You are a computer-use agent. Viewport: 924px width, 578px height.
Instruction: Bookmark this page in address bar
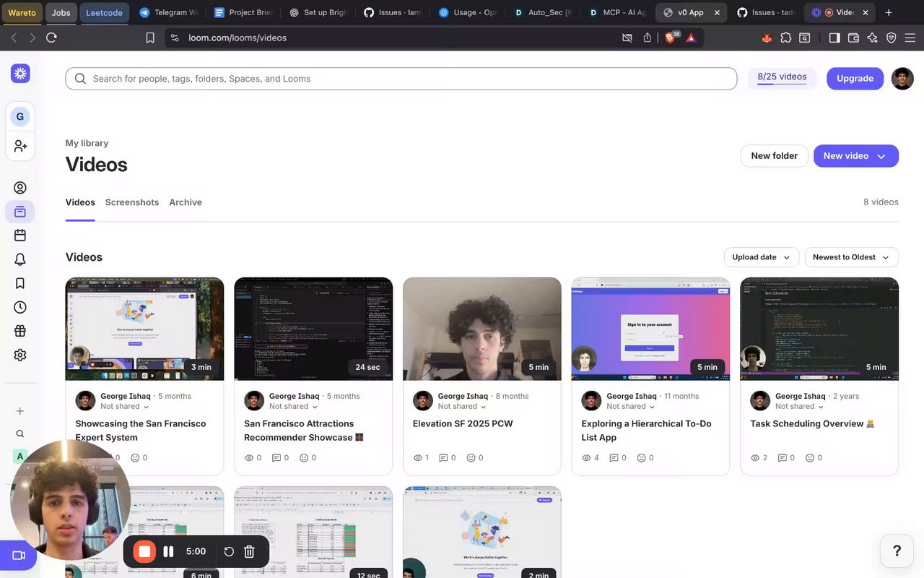point(150,38)
